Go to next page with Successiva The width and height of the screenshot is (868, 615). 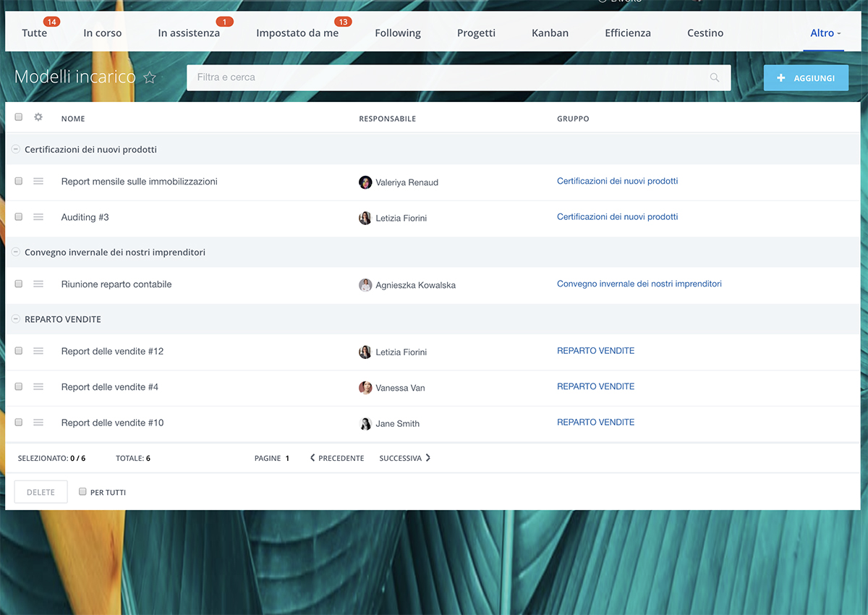coord(405,458)
